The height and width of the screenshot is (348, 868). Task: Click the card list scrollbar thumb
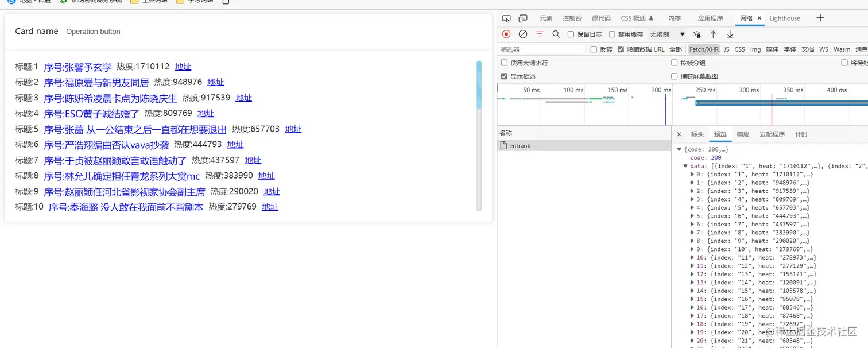tap(479, 85)
